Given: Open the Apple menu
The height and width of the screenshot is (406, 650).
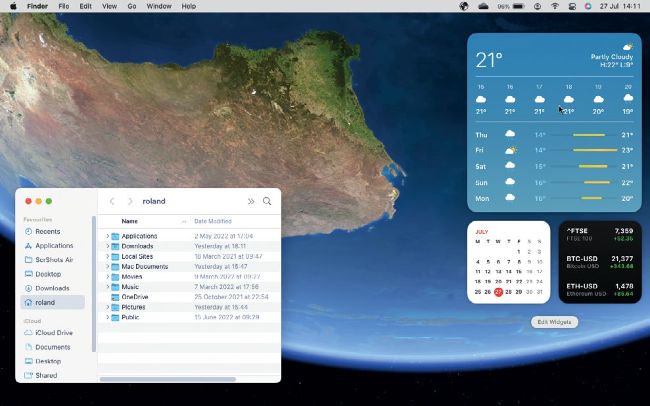Looking at the screenshot, I should tap(13, 6).
